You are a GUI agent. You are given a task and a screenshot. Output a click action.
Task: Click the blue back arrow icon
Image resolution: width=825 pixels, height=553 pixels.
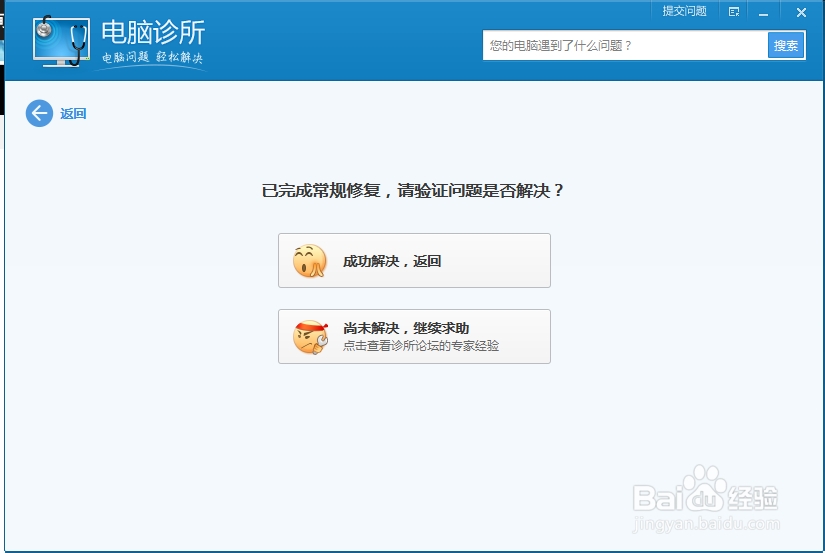point(39,113)
